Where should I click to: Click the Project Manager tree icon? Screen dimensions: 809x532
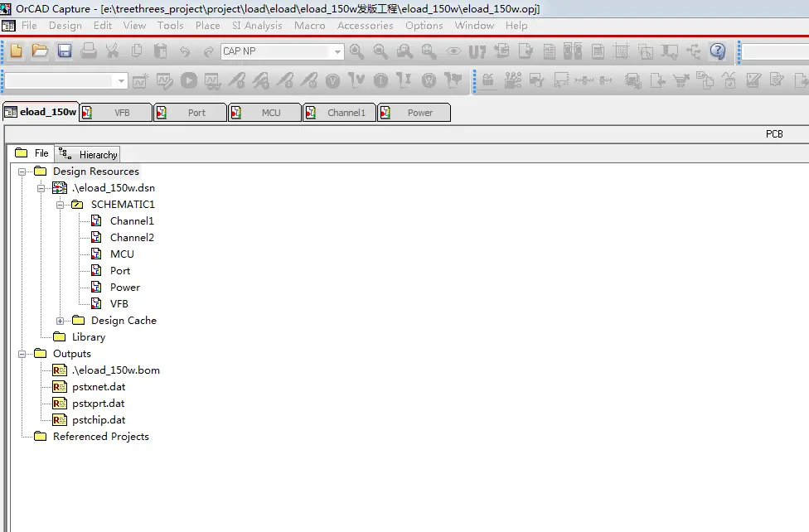pyautogui.click(x=694, y=51)
